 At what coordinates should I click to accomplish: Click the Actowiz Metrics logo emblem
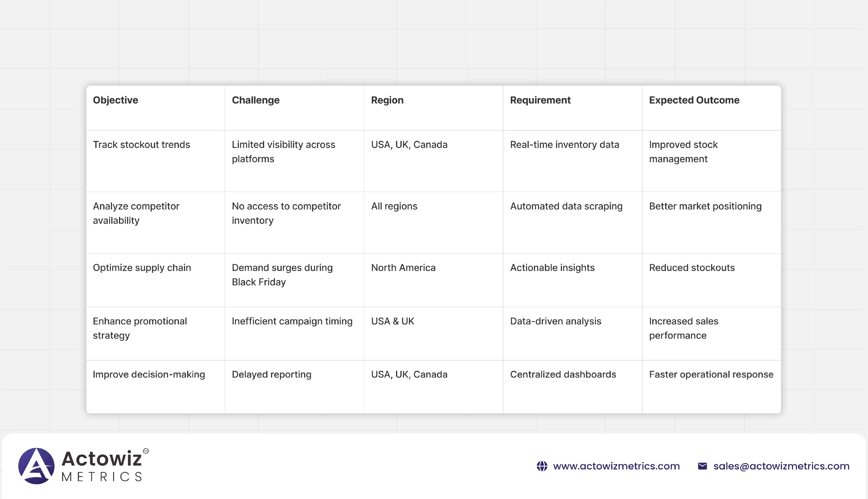pos(36,466)
